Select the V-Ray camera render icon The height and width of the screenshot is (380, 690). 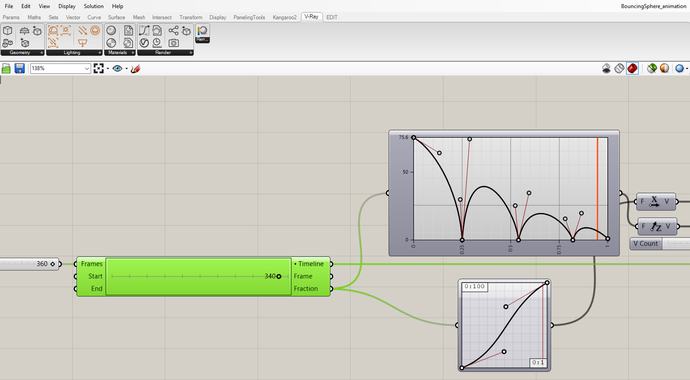point(174,43)
